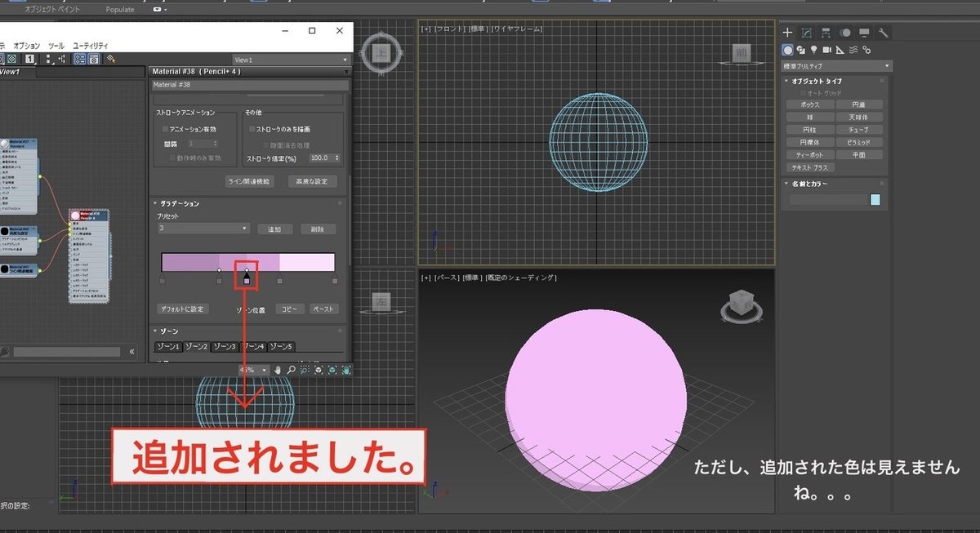Click the ペースト button

(323, 309)
